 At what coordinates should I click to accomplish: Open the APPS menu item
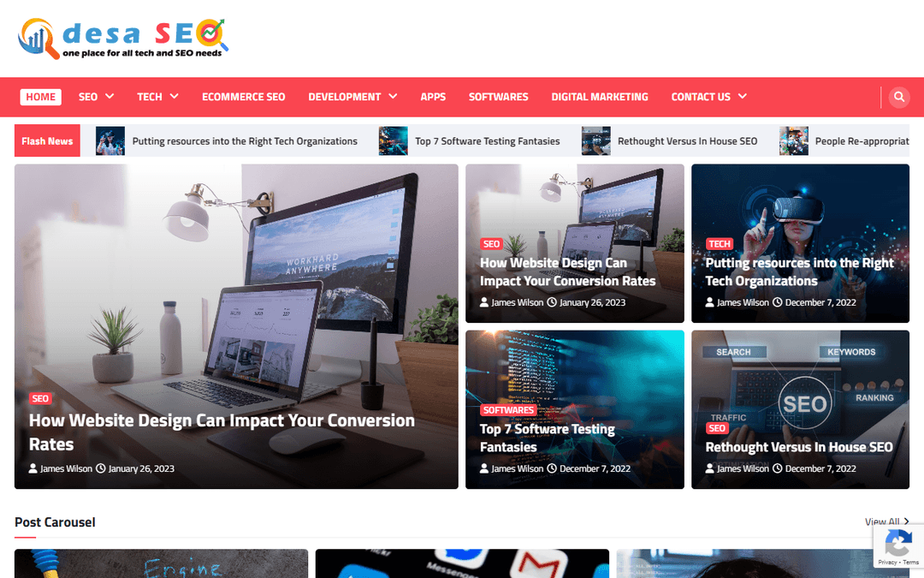433,97
